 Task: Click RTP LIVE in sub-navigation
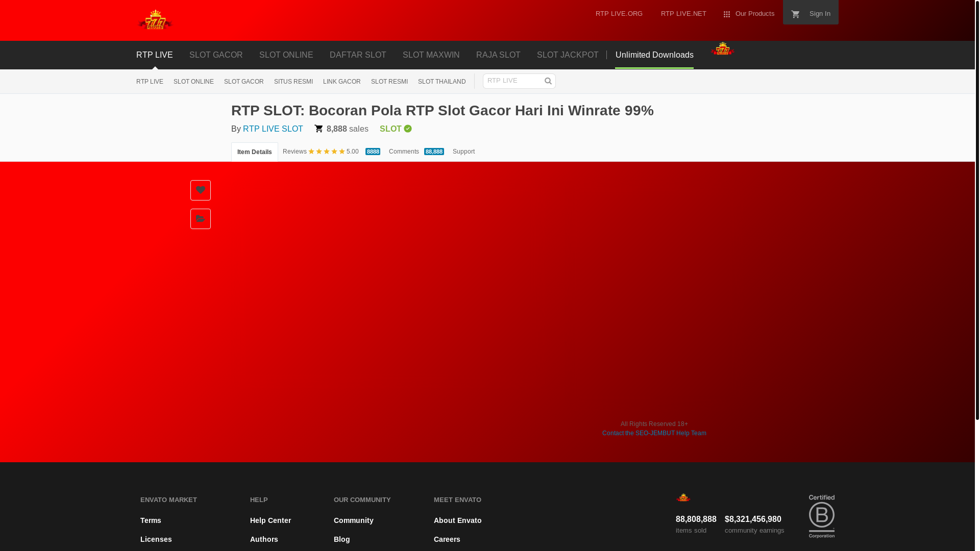(x=150, y=82)
